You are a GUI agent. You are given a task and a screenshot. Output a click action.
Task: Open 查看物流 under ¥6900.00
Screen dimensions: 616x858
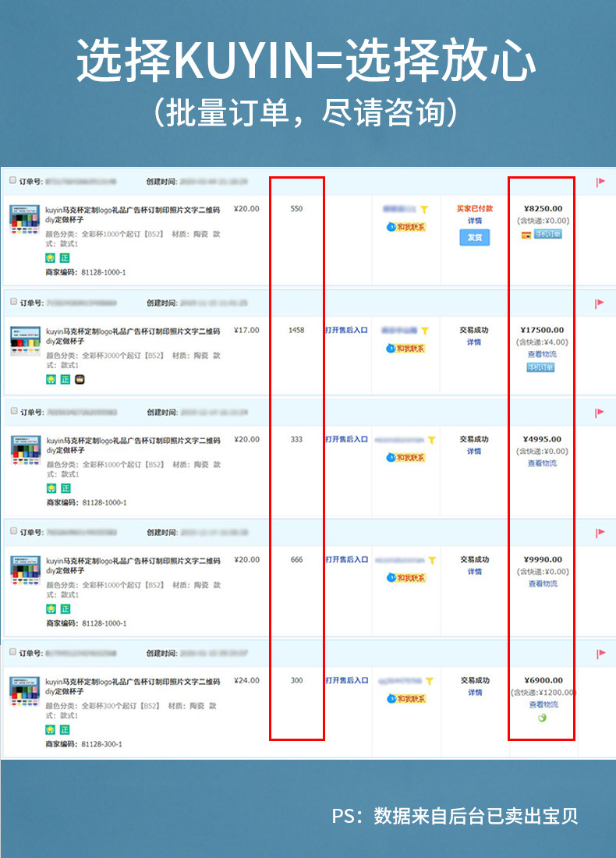pyautogui.click(x=543, y=705)
